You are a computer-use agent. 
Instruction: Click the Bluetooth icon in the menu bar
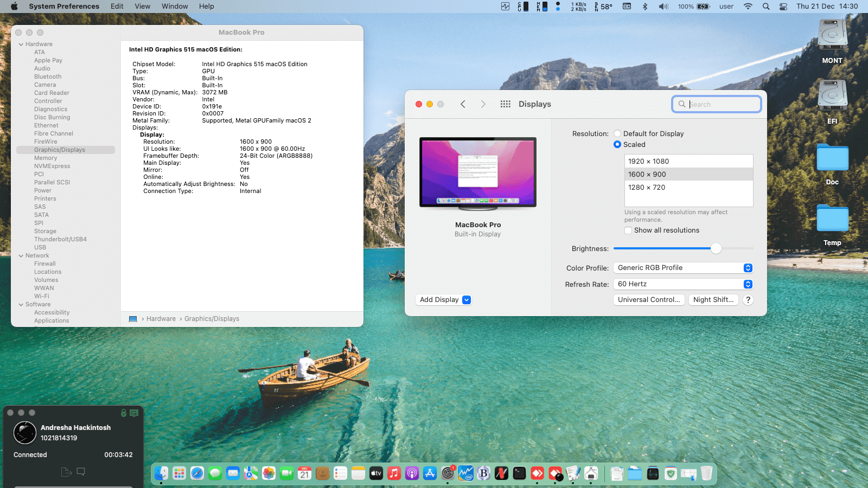[645, 7]
